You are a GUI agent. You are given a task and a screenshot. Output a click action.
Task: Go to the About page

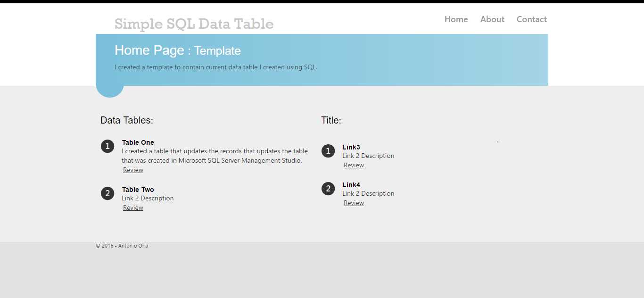pos(492,19)
